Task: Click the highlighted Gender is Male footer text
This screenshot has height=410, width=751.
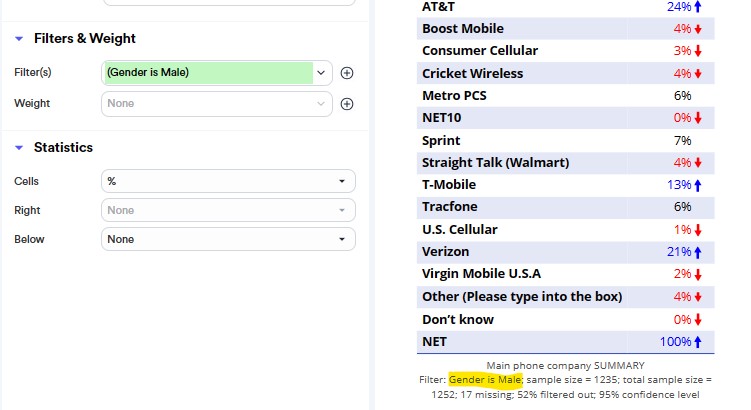Action: pos(485,380)
